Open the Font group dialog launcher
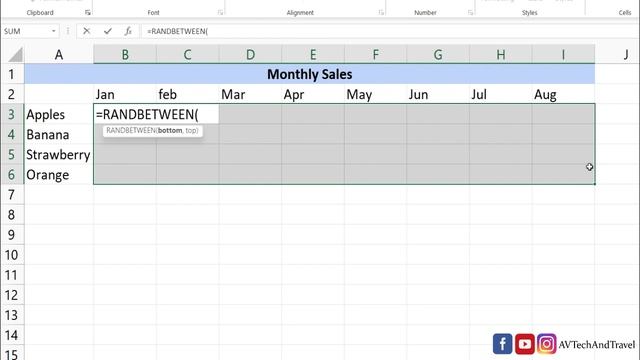The image size is (640, 360). coord(220,13)
